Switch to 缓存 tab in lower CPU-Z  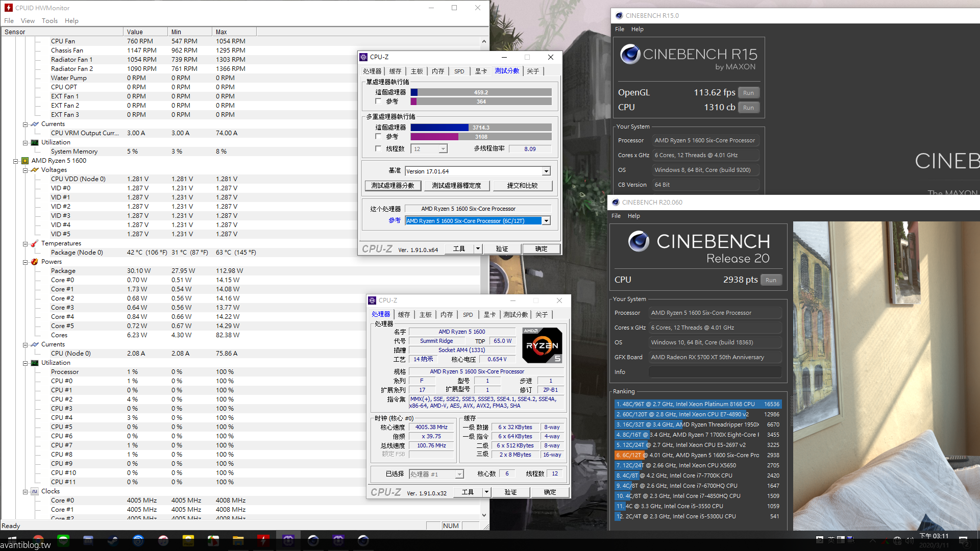click(x=404, y=315)
